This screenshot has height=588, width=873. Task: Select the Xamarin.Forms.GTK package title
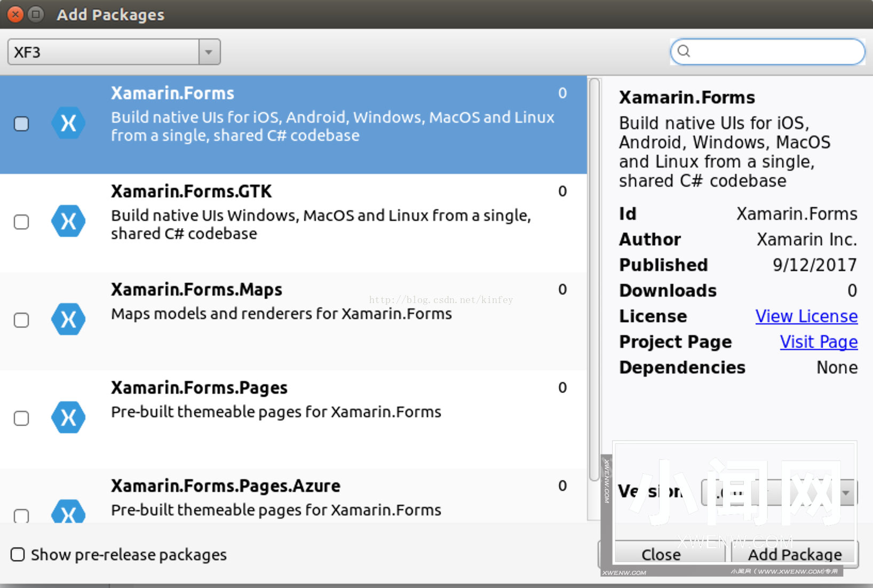[191, 192]
